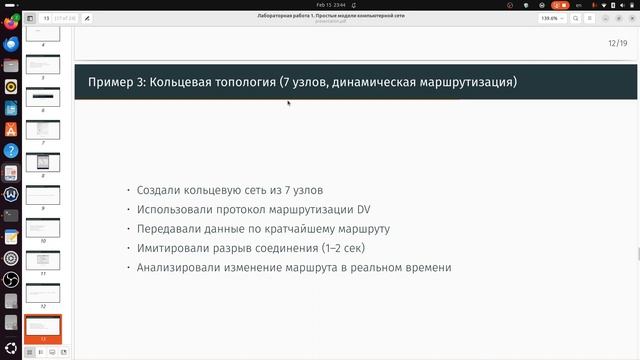Click text 'Передавали данные по кратчайшему маршруту'
640x360 pixels.
point(263,229)
